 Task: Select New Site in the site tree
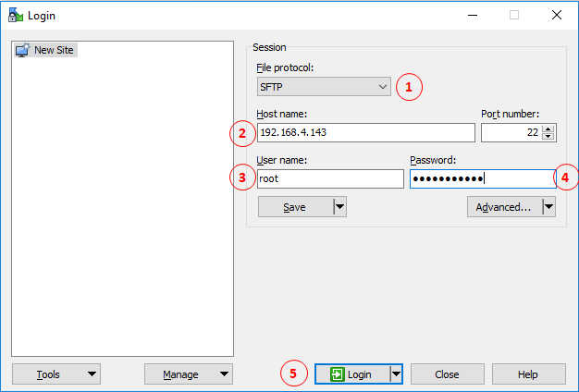tap(53, 50)
